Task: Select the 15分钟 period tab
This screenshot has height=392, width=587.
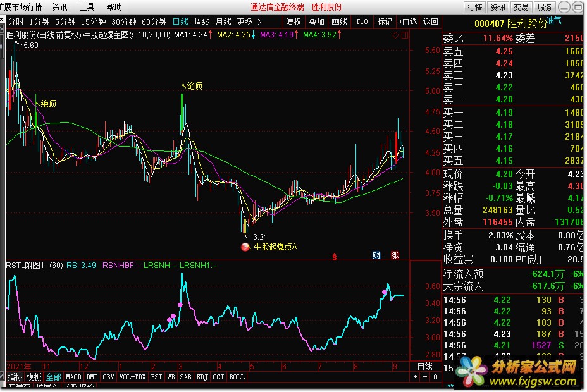Action: coord(94,21)
